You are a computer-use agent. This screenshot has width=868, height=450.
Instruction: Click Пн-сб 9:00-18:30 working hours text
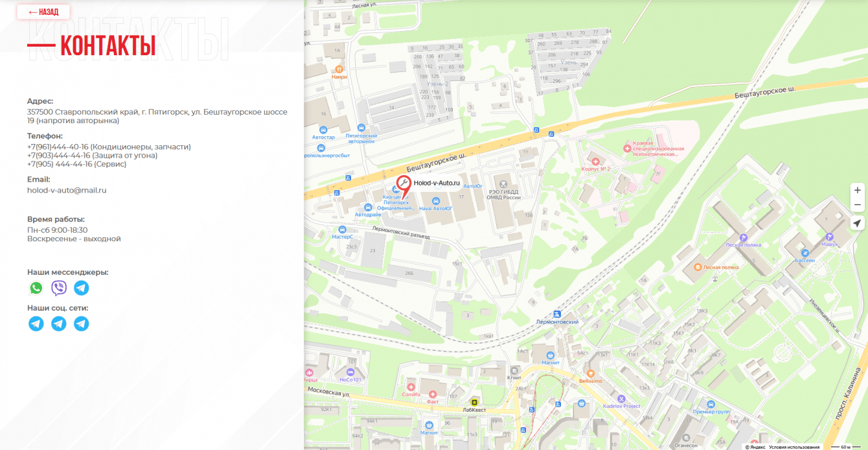click(58, 230)
